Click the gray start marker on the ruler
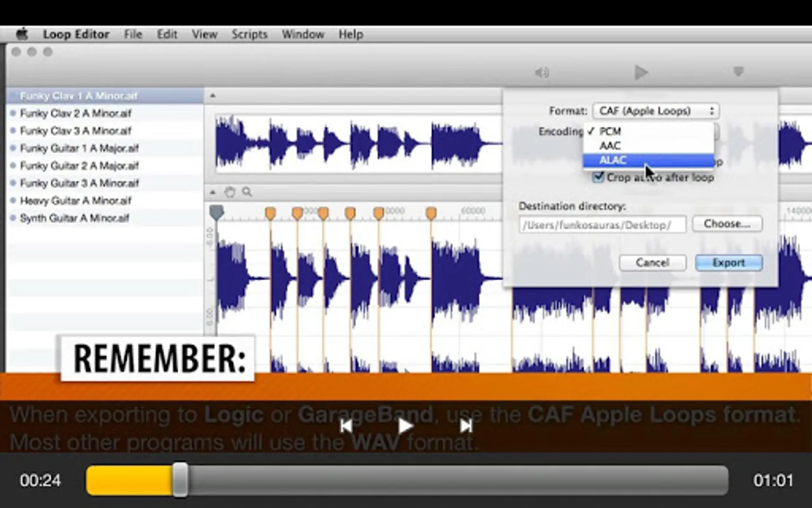Screen dimensions: 812x508 click(x=217, y=212)
